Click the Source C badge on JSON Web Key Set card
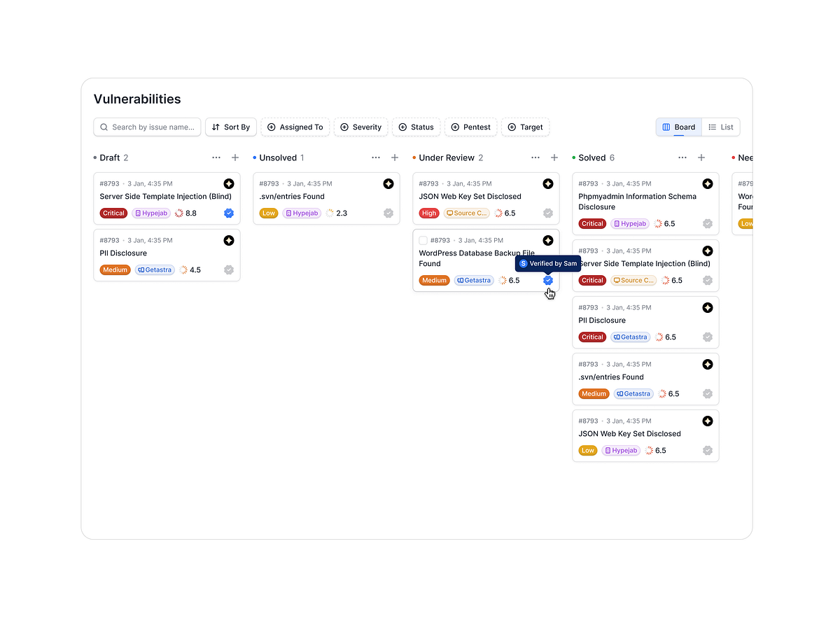This screenshot has width=840, height=630. tap(466, 213)
